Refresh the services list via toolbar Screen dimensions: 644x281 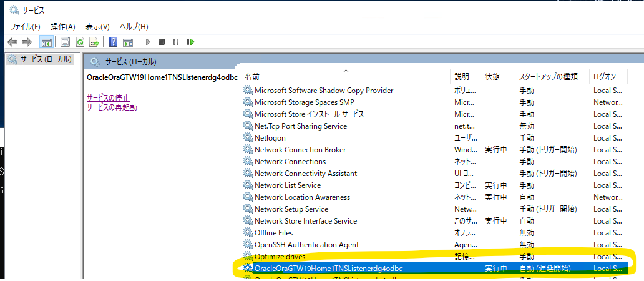point(80,42)
